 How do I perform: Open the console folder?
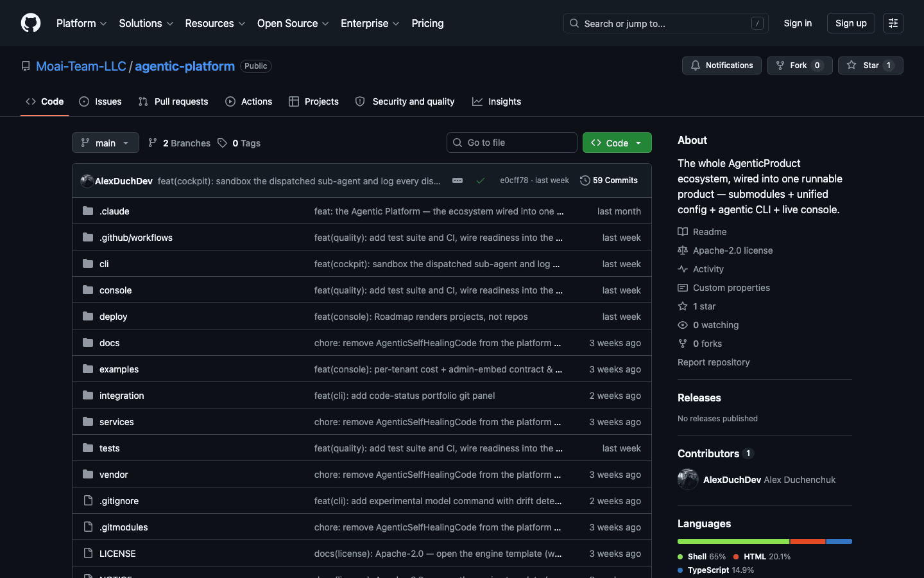[x=116, y=290]
